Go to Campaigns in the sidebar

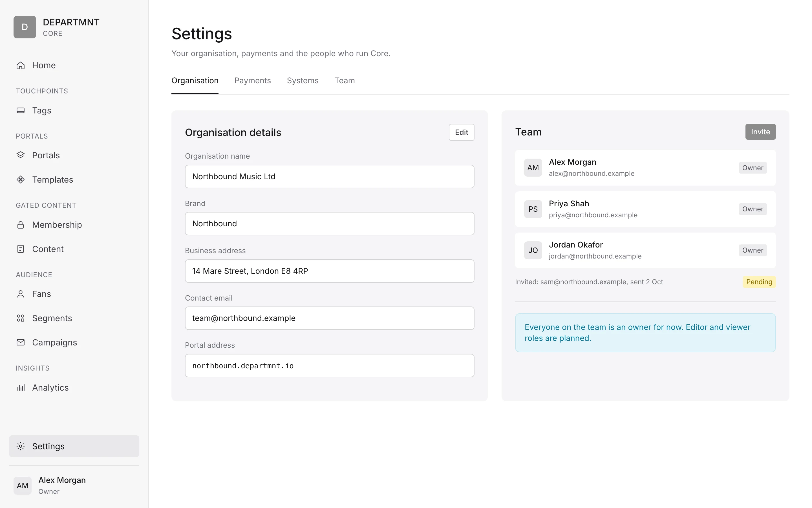coord(74,342)
